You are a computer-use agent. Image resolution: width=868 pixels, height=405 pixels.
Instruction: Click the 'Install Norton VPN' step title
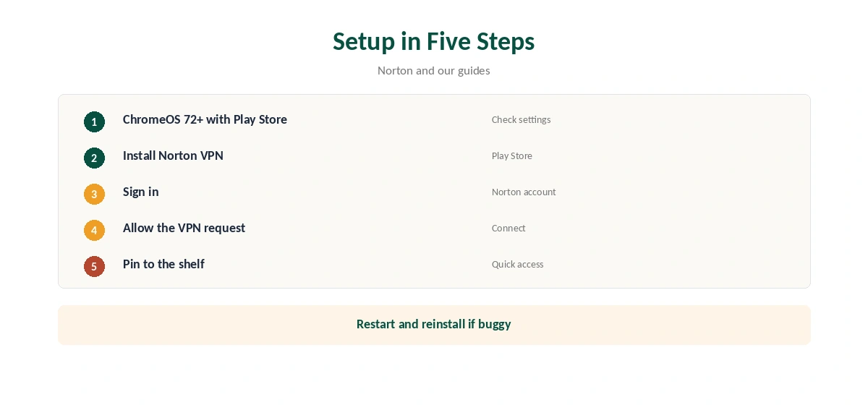(173, 155)
